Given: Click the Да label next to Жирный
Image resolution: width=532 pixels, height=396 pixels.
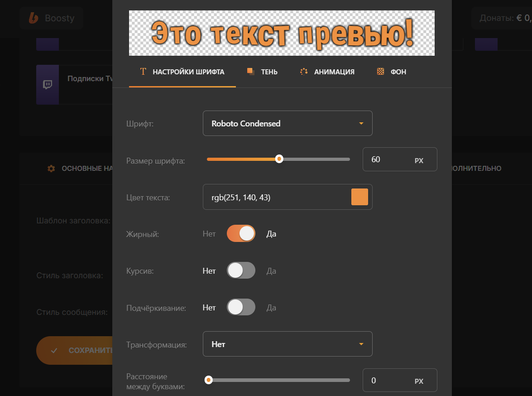Looking at the screenshot, I should pos(271,234).
